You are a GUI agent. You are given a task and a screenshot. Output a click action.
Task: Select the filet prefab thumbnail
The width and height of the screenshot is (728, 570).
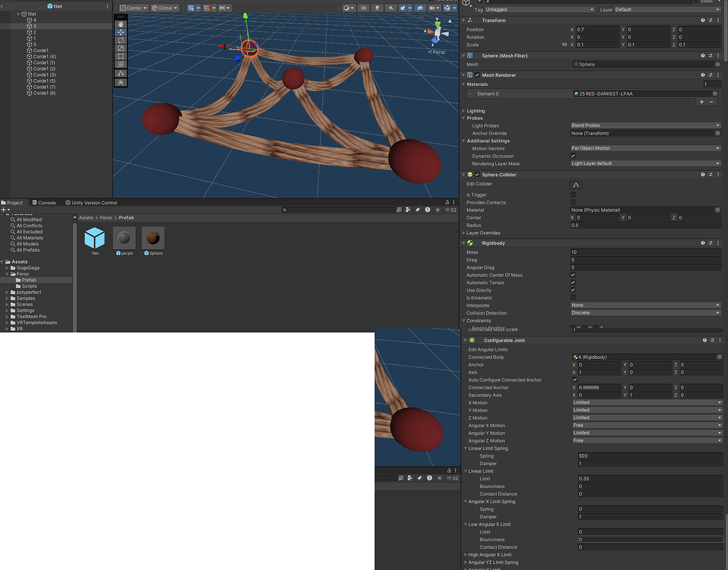[x=95, y=238]
